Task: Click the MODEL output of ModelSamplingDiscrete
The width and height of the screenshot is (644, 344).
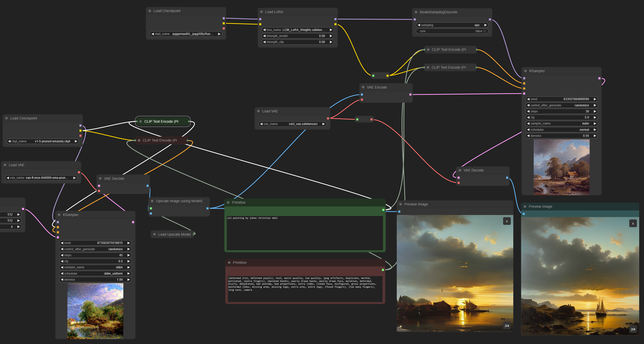Action: [x=490, y=19]
